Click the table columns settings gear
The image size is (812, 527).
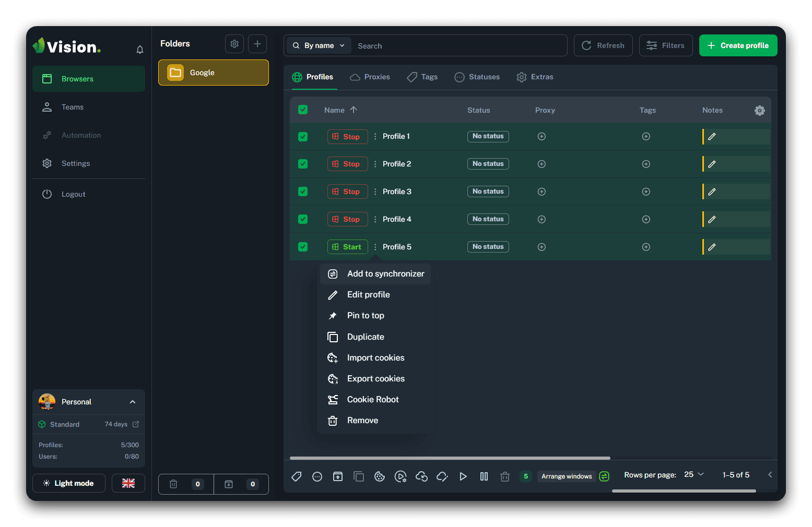click(x=759, y=111)
